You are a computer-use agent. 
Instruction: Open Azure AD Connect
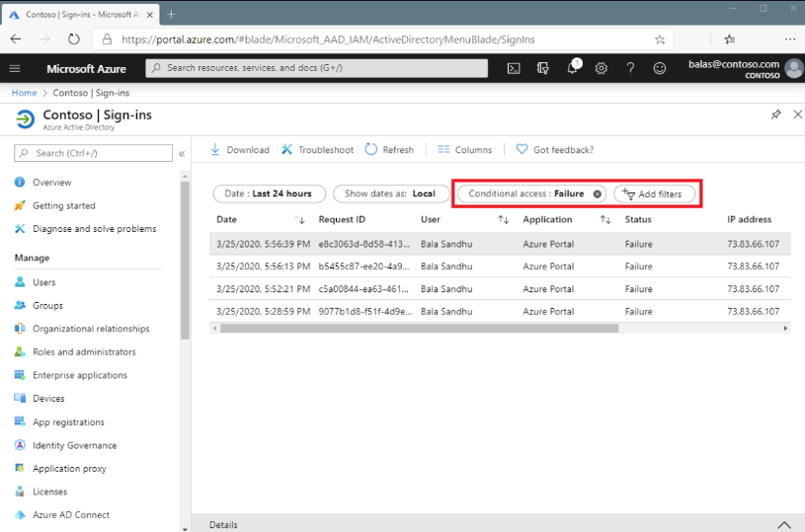click(x=62, y=515)
